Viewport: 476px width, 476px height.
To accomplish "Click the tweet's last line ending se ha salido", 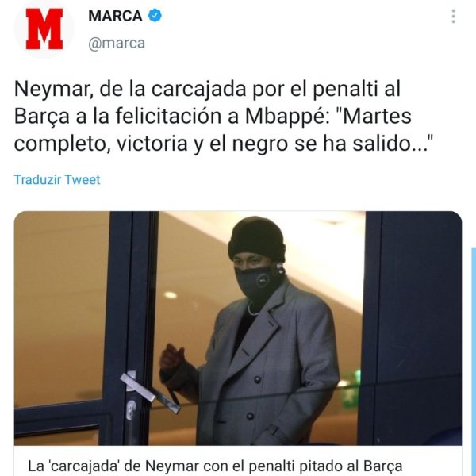I will tap(223, 144).
